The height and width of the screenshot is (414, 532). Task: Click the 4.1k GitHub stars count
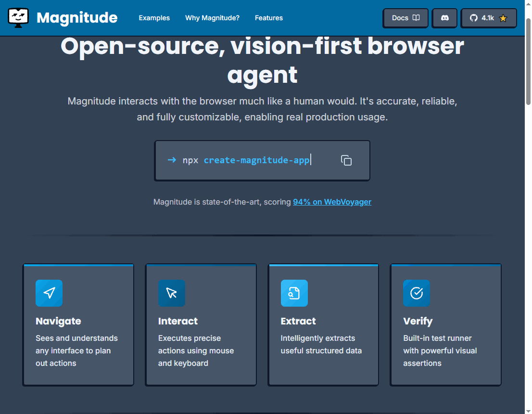click(x=488, y=18)
